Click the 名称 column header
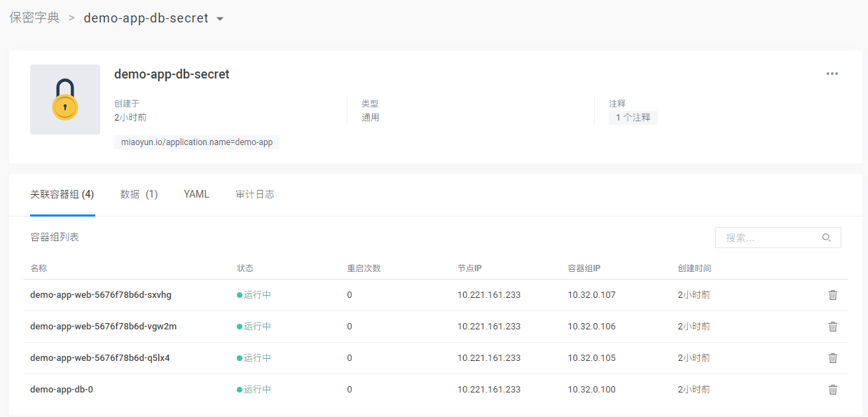This screenshot has height=417, width=868. pyautogui.click(x=39, y=268)
